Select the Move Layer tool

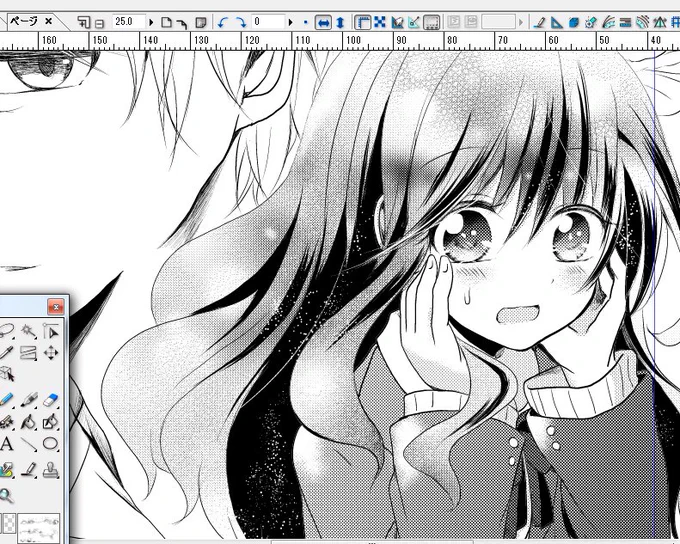coord(51,353)
